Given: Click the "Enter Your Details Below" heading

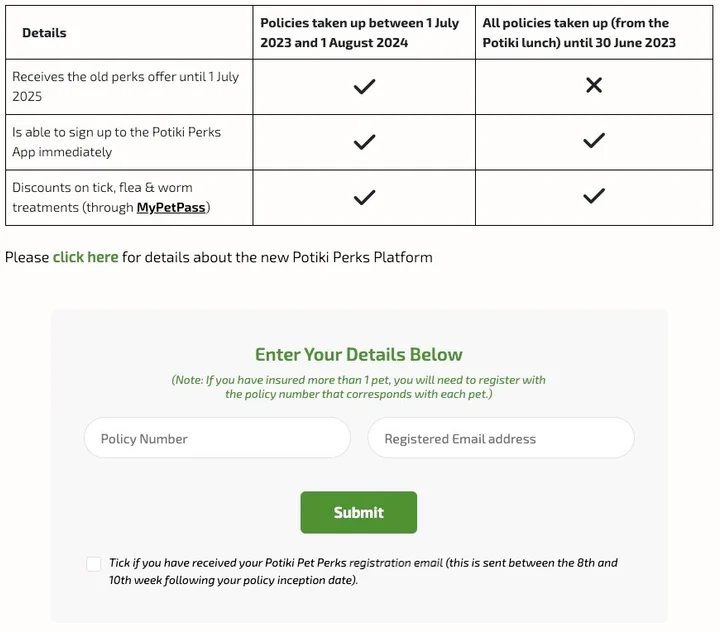Looking at the screenshot, I should click(x=359, y=355).
